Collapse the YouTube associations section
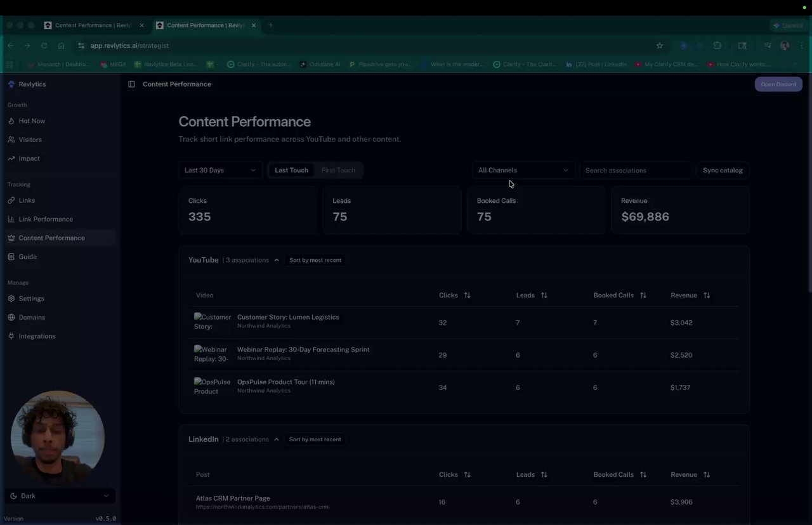Viewport: 812px width, 525px height. [277, 260]
